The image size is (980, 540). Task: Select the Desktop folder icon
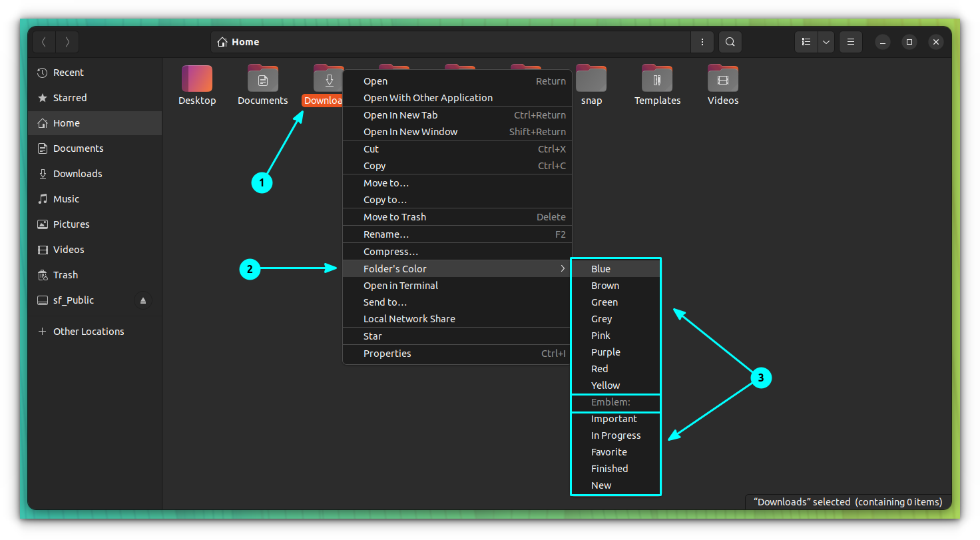click(x=197, y=79)
